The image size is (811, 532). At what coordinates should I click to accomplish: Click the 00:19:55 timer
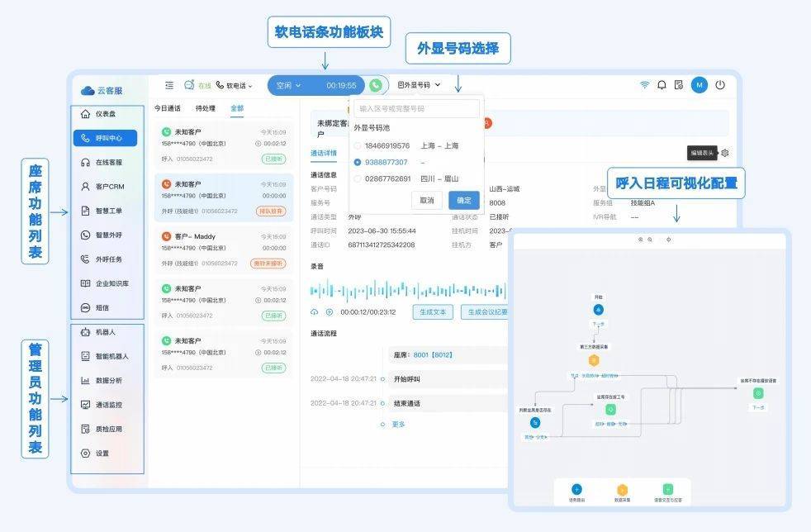point(341,85)
